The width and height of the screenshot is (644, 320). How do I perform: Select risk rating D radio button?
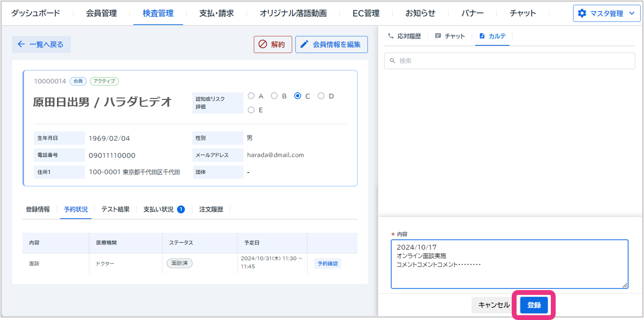click(x=321, y=96)
